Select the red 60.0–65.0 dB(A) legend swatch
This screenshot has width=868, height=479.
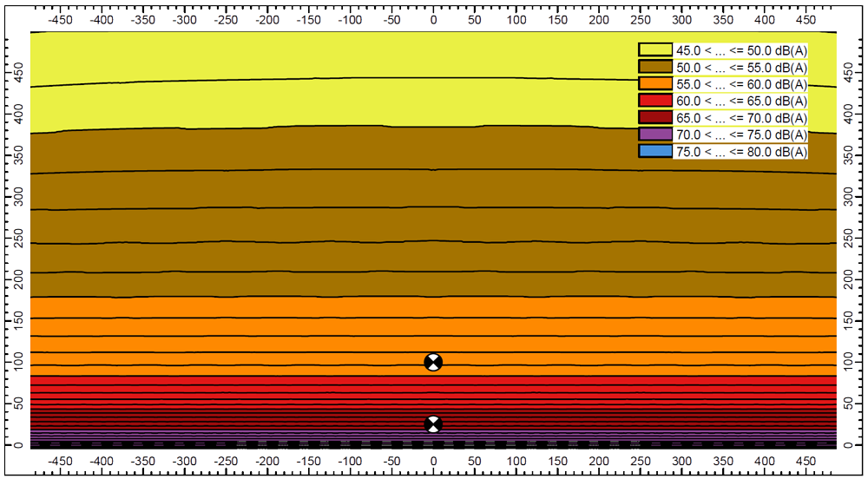(x=655, y=101)
